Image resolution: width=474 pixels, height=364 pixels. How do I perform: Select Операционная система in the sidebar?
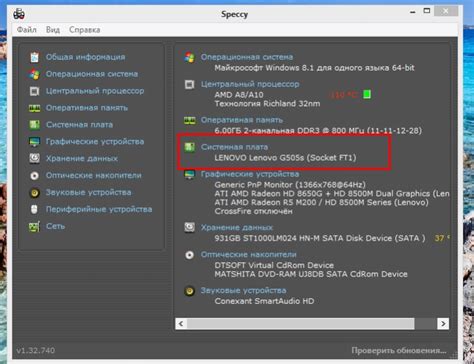[92, 74]
